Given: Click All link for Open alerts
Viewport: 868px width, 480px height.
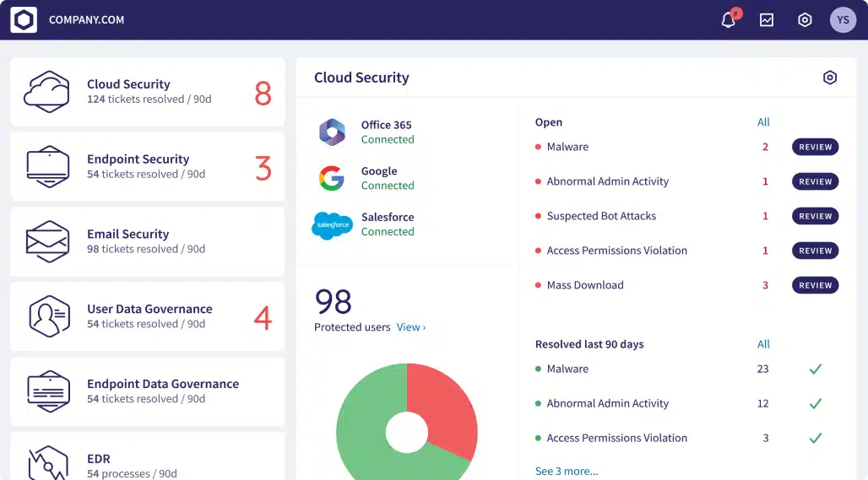Looking at the screenshot, I should (763, 122).
